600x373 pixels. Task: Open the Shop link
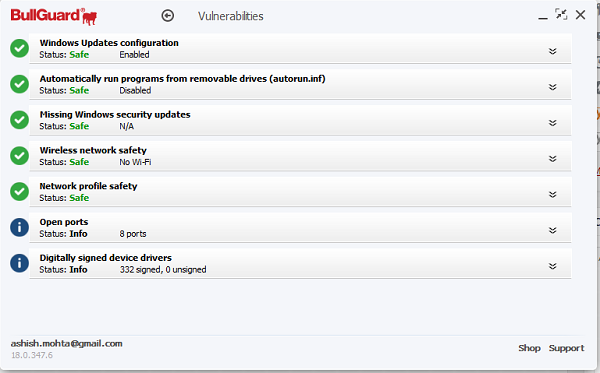[x=529, y=348]
